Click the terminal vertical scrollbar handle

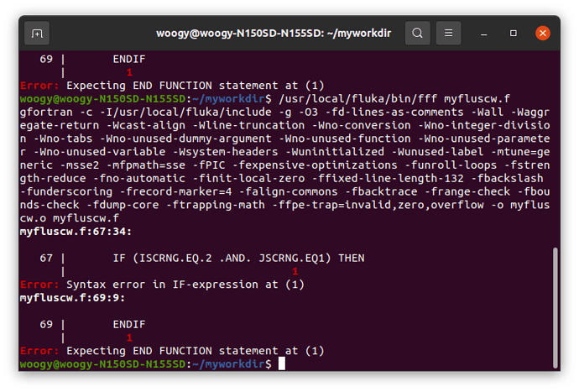[x=555, y=308]
